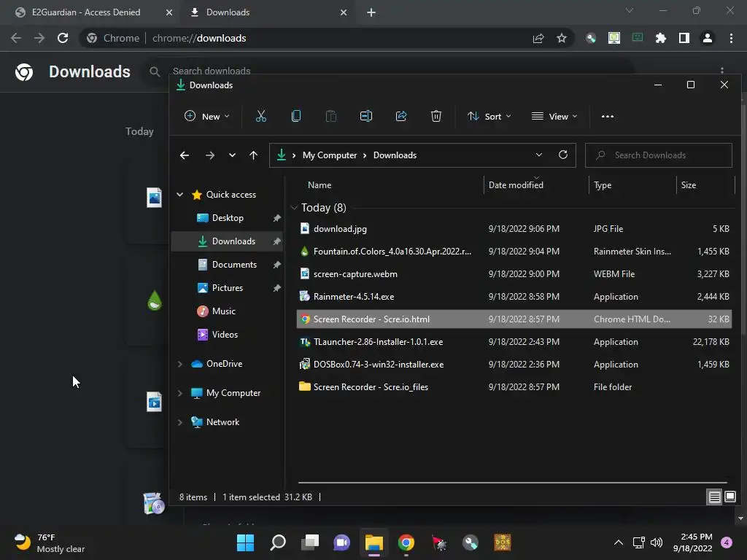Click the Paste clipboard icon in Explorer toolbar
747x560 pixels.
[x=331, y=116]
